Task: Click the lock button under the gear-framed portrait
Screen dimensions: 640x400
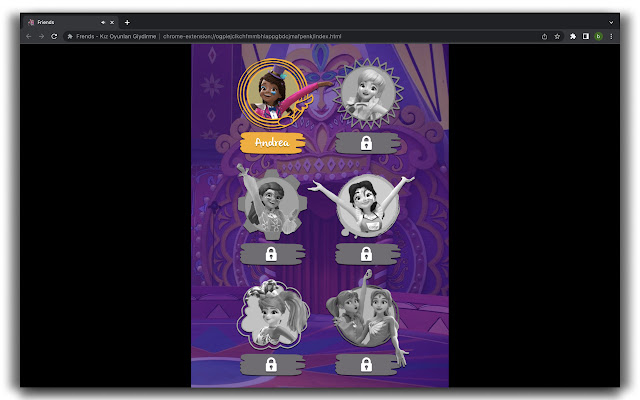Action: pos(272,254)
